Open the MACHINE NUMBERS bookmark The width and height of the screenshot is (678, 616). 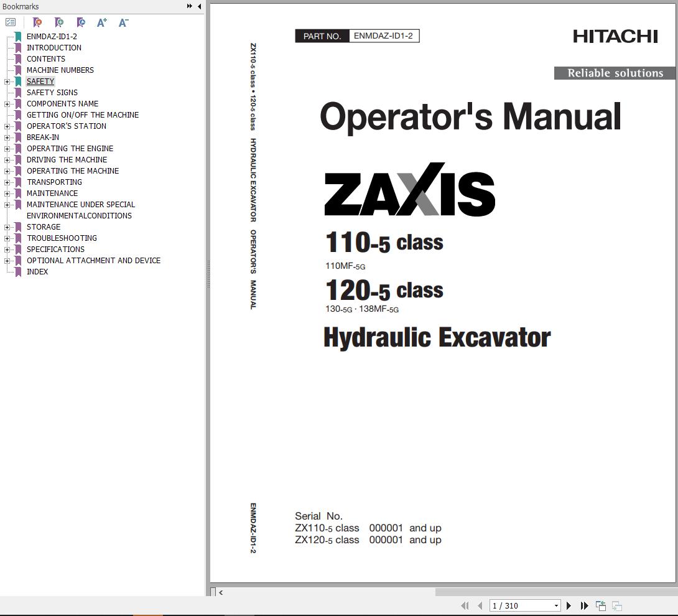pyautogui.click(x=60, y=70)
